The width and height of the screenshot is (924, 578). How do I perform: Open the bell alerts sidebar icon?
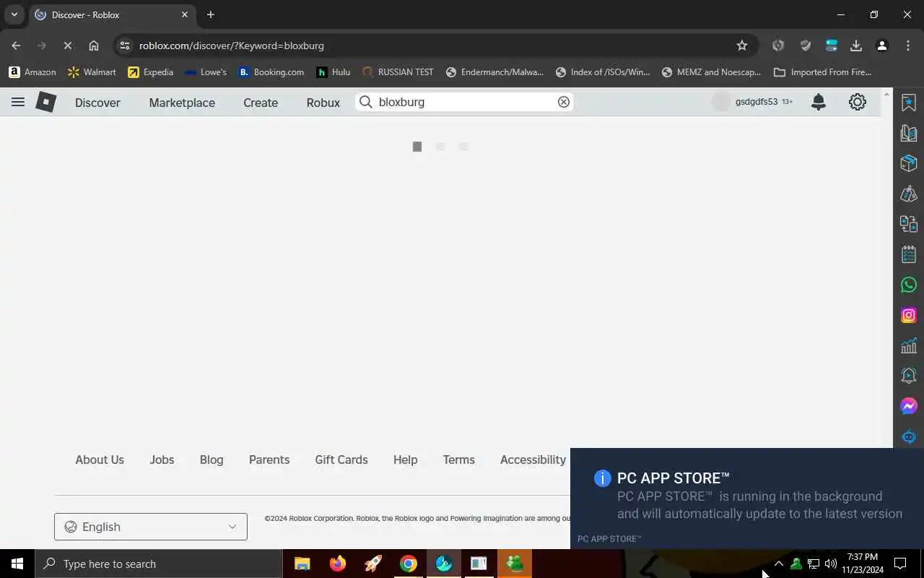(x=909, y=376)
